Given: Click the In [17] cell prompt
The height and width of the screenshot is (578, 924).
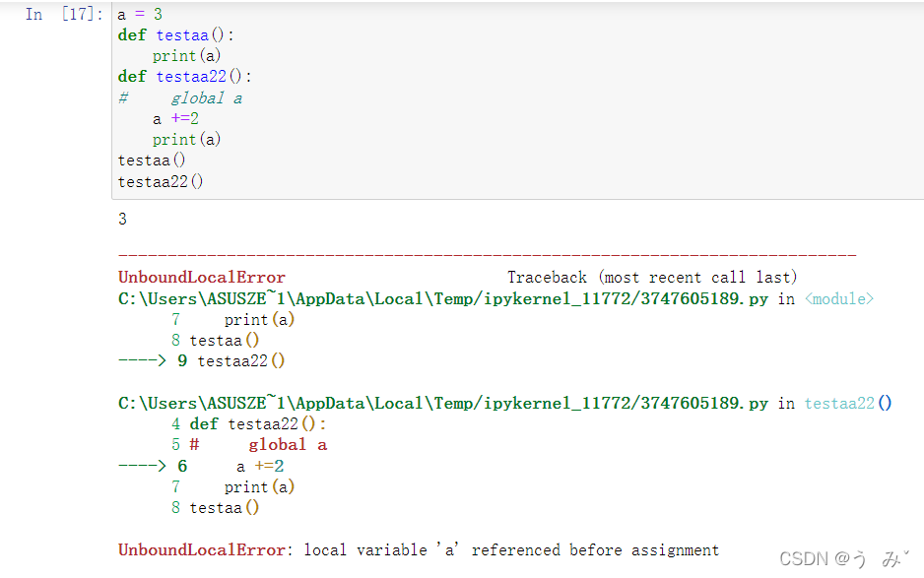Looking at the screenshot, I should point(64,14).
